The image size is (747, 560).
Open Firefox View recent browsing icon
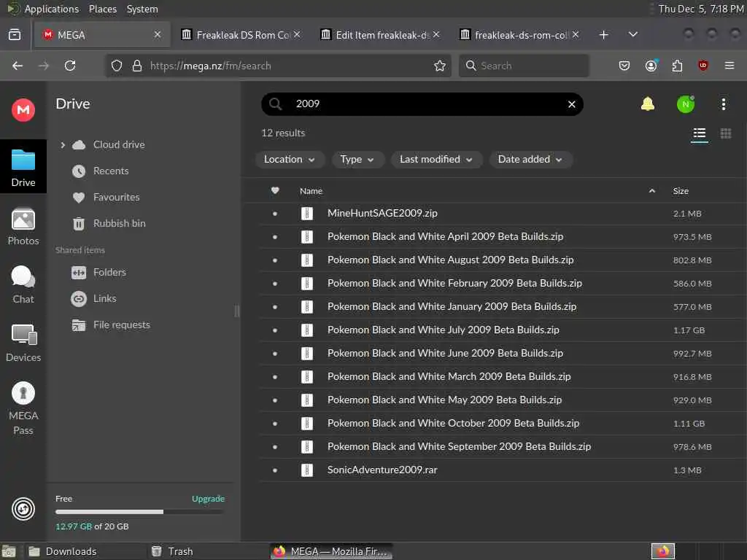click(15, 35)
